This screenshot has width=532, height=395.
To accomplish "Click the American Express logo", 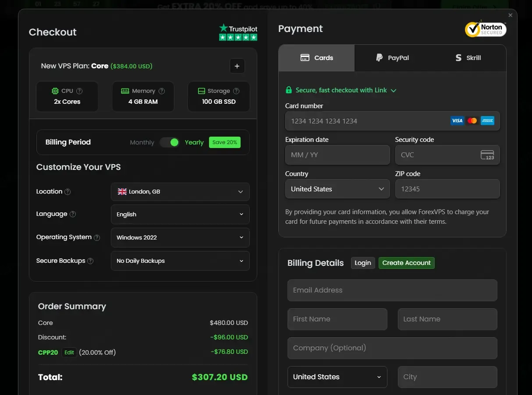I will pos(487,121).
